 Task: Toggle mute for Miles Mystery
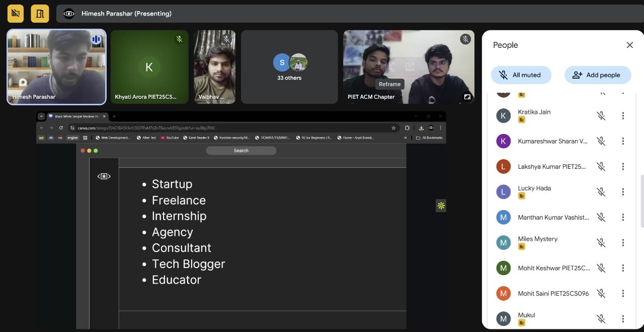tap(601, 243)
